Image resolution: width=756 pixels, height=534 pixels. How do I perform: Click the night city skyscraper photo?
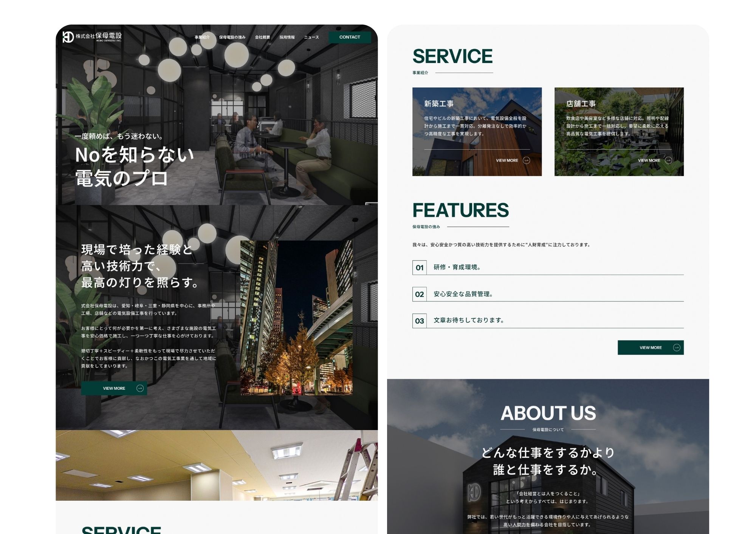pos(296,318)
